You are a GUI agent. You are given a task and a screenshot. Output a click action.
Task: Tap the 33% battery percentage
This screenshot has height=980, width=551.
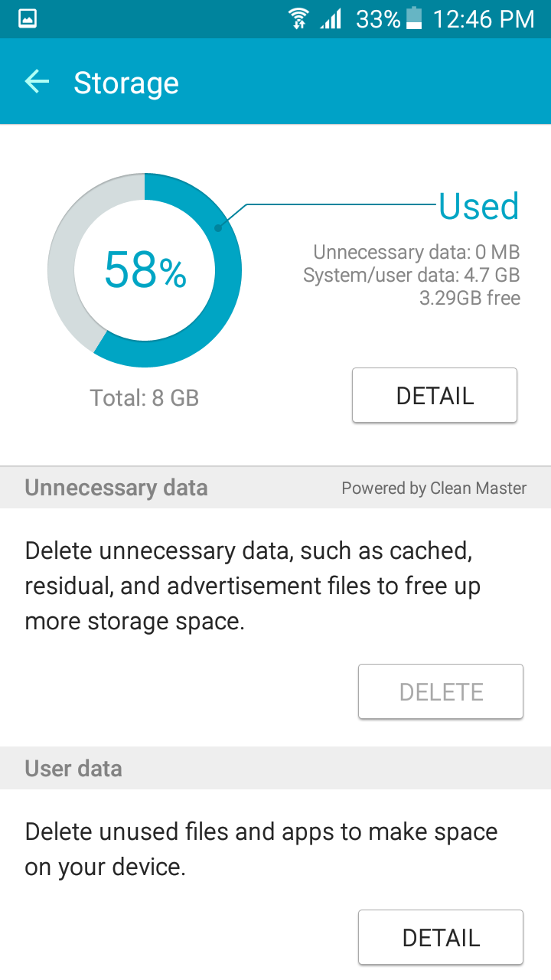(x=377, y=19)
